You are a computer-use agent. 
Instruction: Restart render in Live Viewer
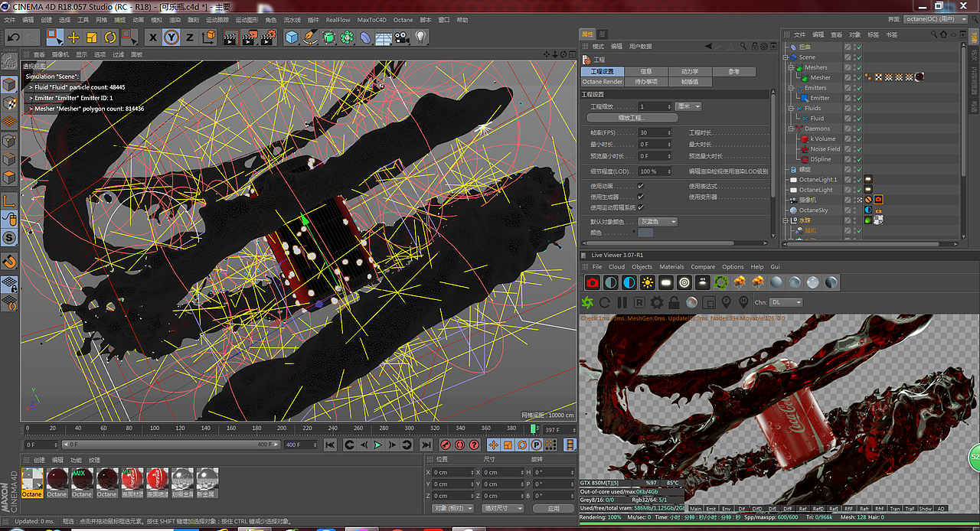click(605, 303)
